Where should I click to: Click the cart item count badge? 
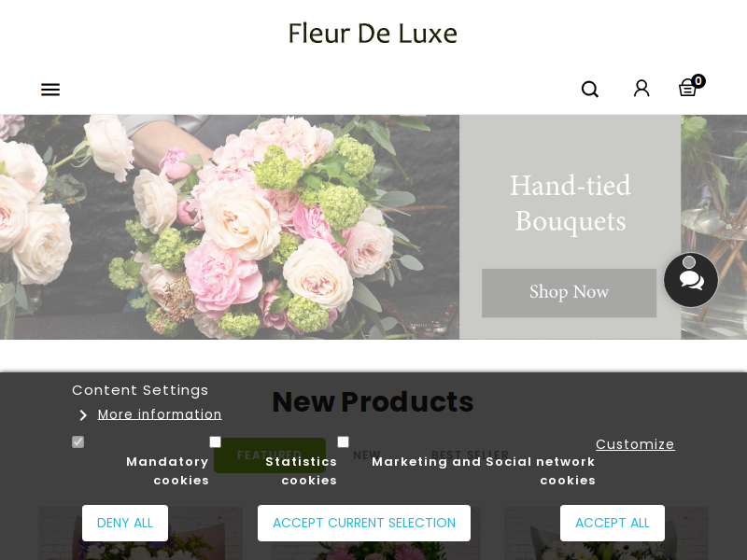698,81
